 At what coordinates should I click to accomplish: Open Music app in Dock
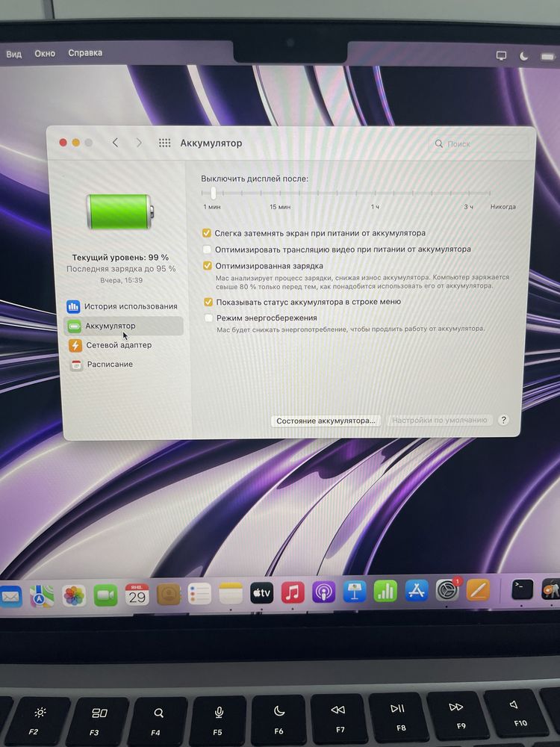click(293, 592)
